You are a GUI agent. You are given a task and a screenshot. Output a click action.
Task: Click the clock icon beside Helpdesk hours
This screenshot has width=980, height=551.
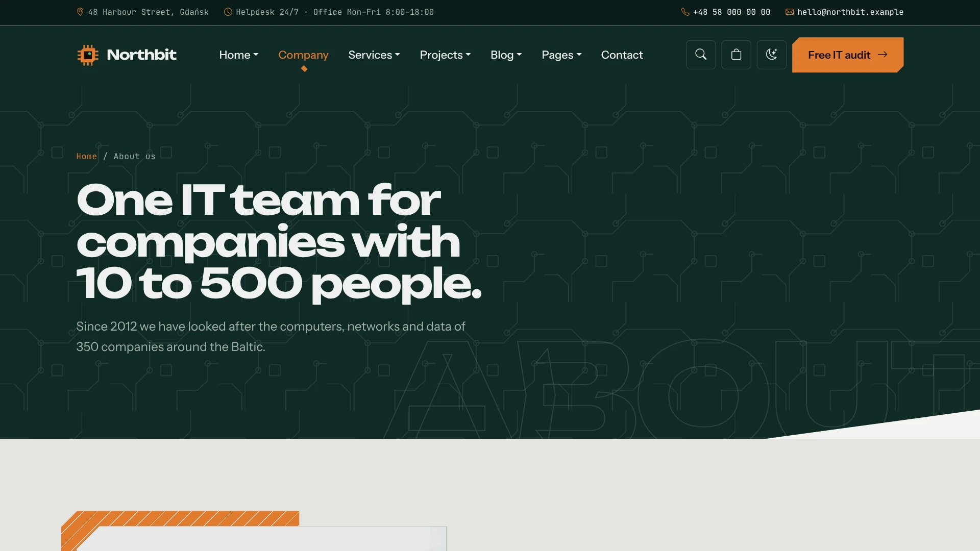228,12
